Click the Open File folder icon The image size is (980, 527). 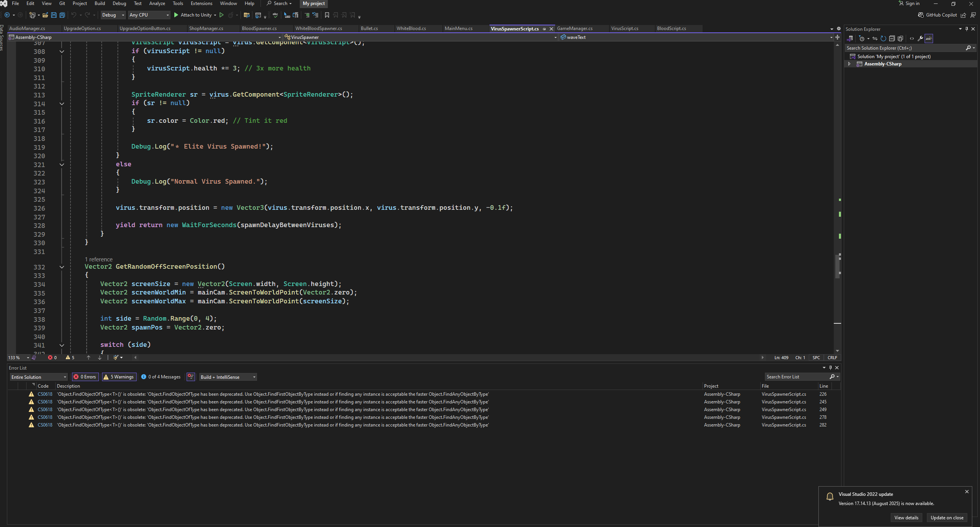coord(45,15)
